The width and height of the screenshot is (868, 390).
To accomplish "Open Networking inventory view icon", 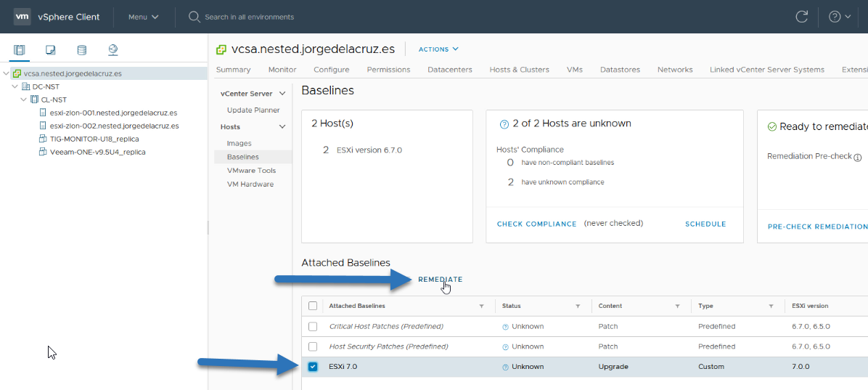I will point(113,50).
